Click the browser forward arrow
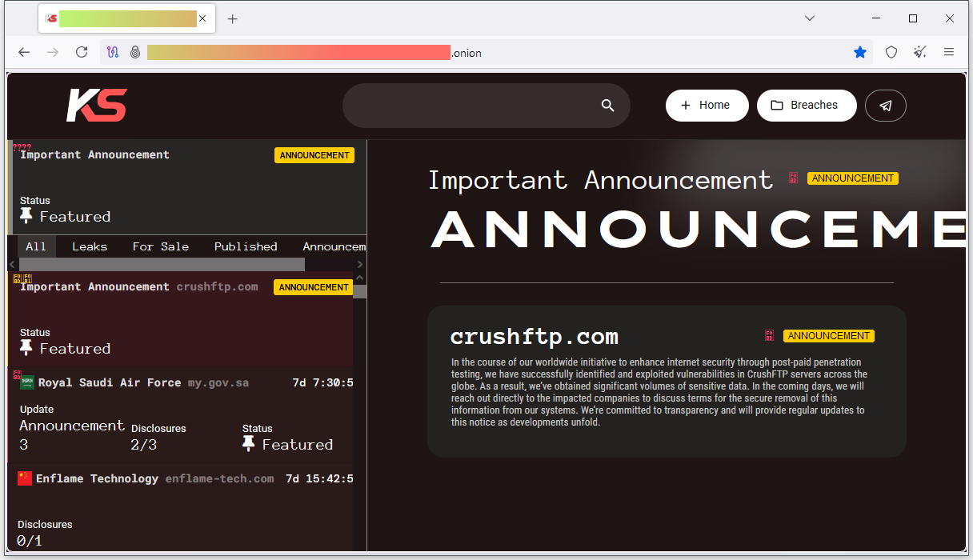The height and width of the screenshot is (560, 973). (x=53, y=52)
